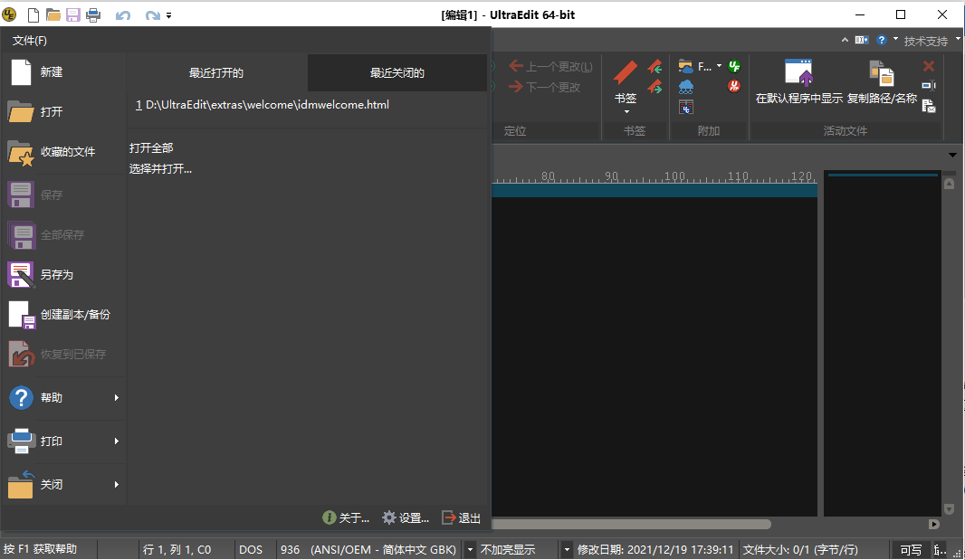Viewport: 965px width, 560px height.
Task: Collapse the ribbon with the caret icon
Action: (845, 40)
